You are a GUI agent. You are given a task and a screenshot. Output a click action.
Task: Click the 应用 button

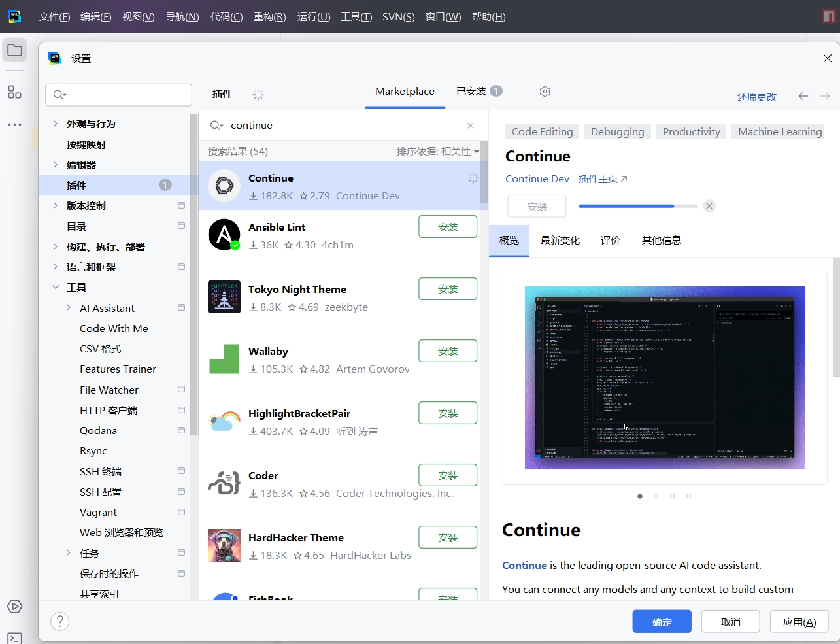[x=799, y=621]
